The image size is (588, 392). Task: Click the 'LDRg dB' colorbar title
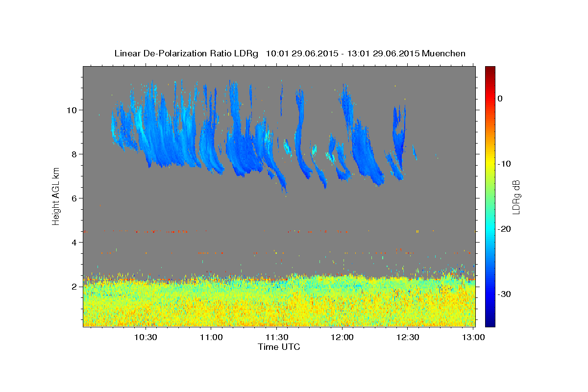(x=516, y=197)
